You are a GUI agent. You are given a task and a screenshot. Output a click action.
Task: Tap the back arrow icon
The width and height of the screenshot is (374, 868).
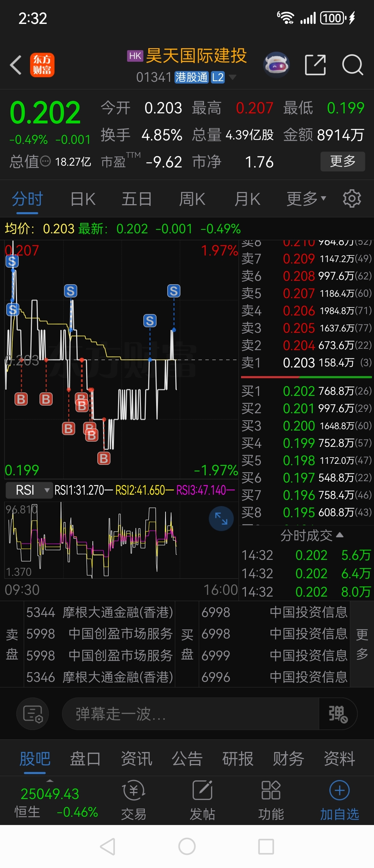click(16, 65)
